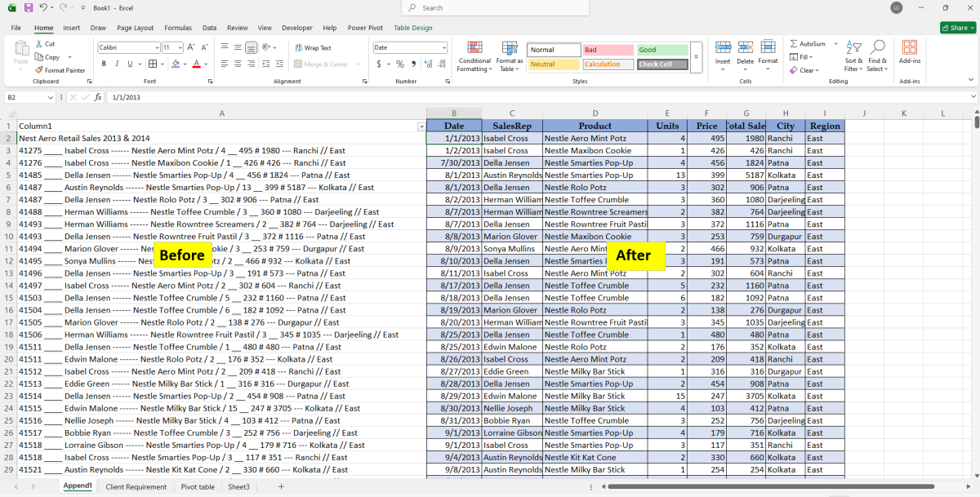Toggle Bold formatting

coord(104,64)
